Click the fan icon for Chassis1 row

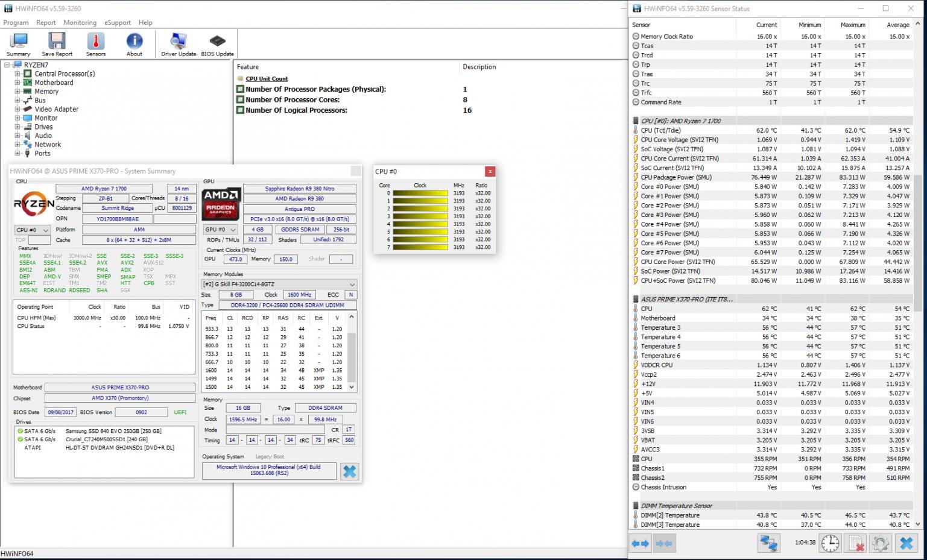pyautogui.click(x=636, y=468)
